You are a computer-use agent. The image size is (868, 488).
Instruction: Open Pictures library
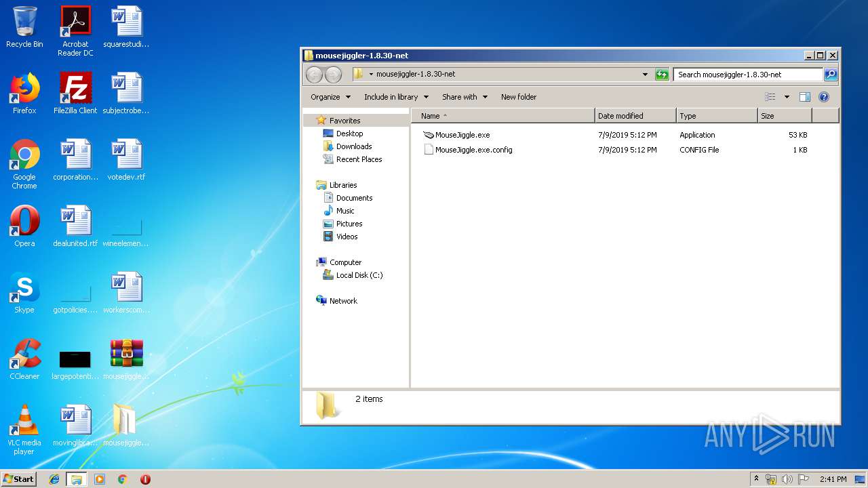point(349,224)
